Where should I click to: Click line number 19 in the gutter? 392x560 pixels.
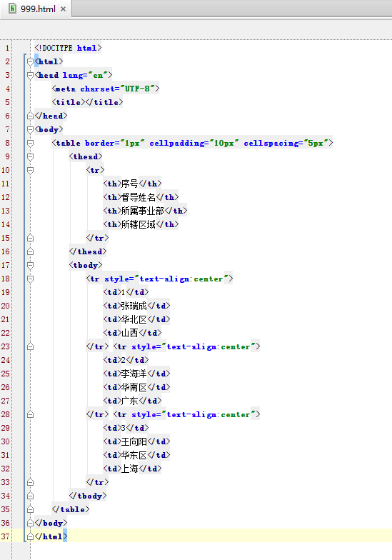(x=6, y=292)
